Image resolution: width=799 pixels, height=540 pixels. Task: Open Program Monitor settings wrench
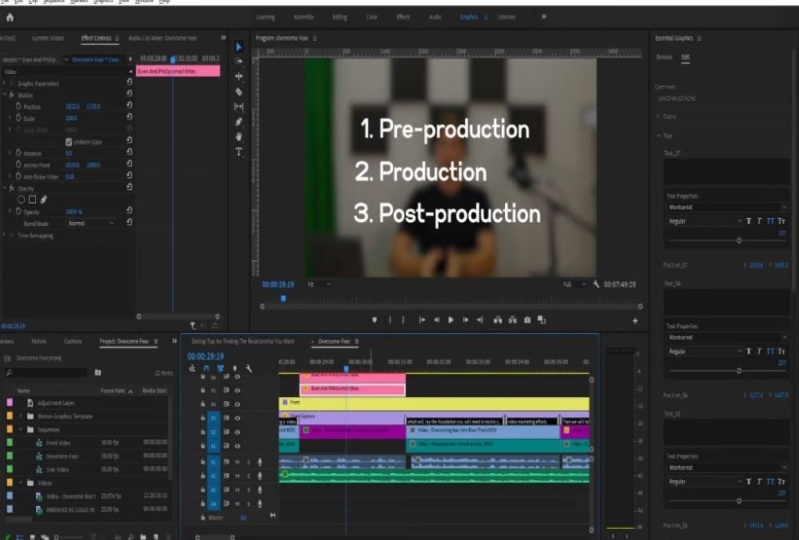pyautogui.click(x=596, y=284)
